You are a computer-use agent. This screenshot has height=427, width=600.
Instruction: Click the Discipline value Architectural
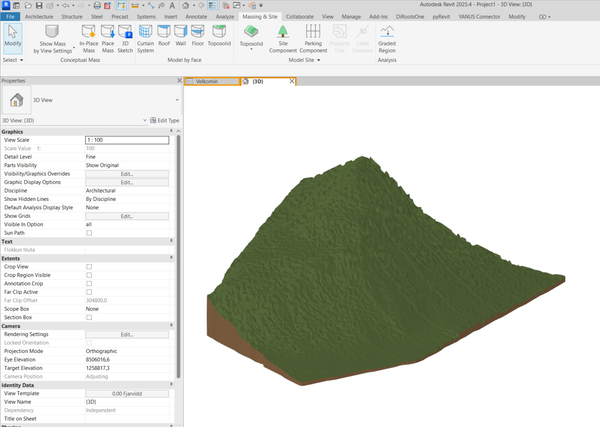pyautogui.click(x=101, y=191)
